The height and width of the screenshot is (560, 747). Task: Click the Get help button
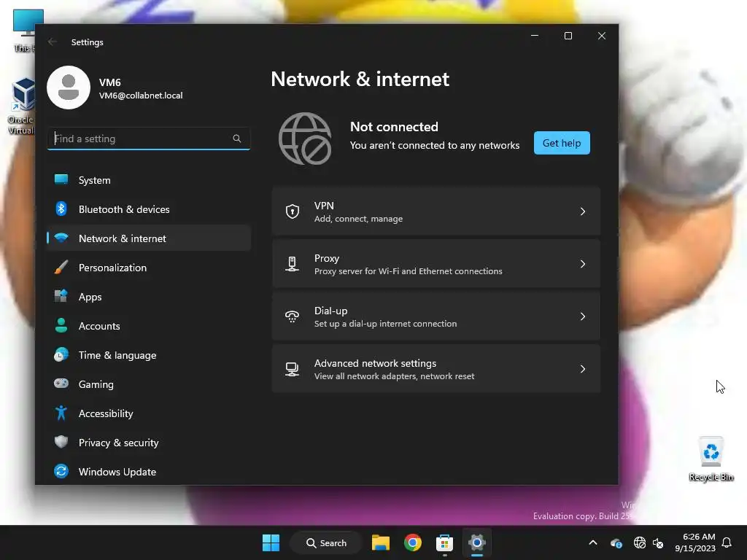[562, 143]
